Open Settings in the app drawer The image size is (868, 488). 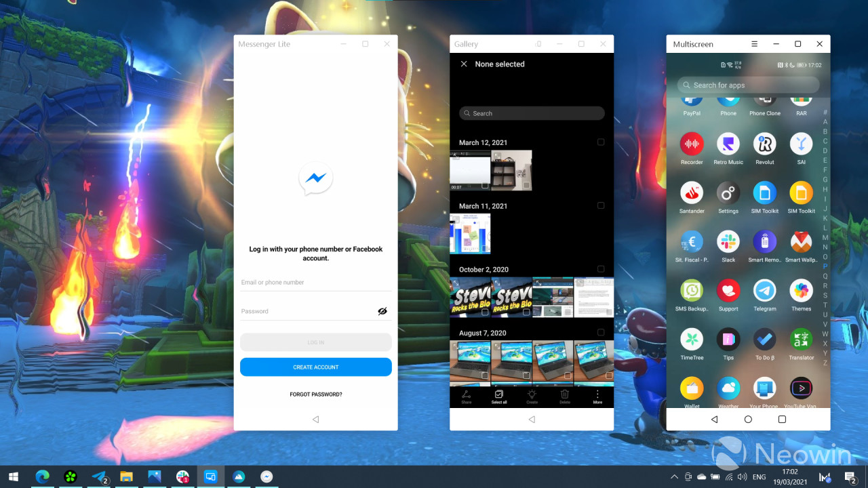coord(728,192)
